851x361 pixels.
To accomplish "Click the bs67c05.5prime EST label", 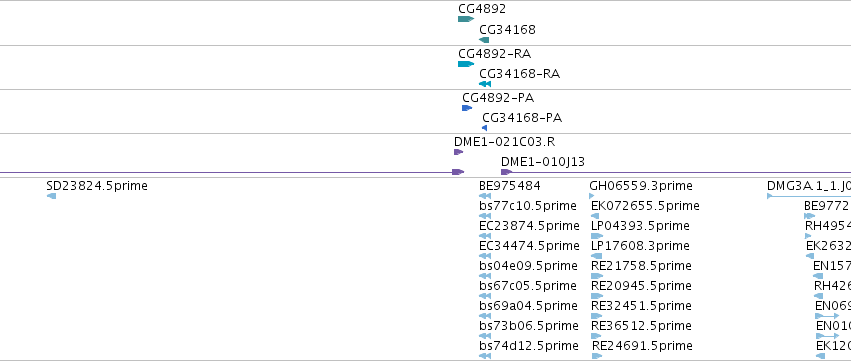I will point(528,286).
